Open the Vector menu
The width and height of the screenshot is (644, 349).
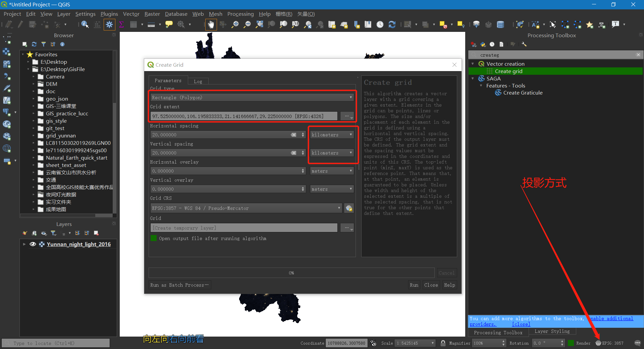[x=131, y=14]
